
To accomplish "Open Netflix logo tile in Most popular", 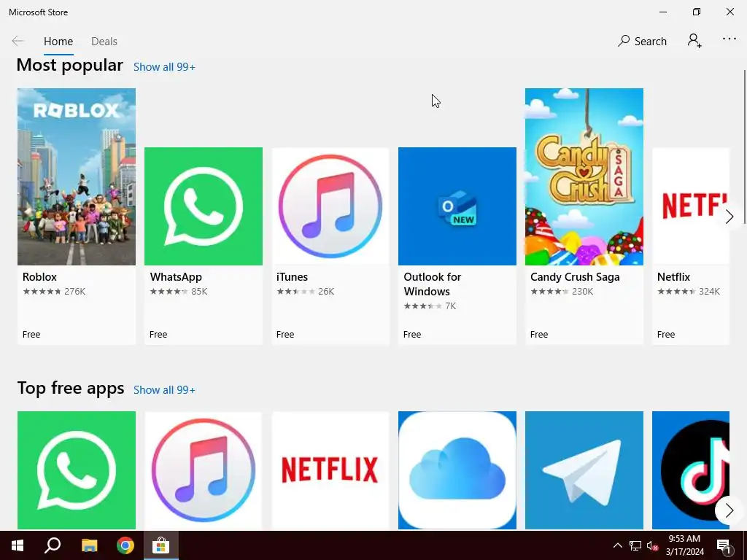I will pyautogui.click(x=691, y=206).
